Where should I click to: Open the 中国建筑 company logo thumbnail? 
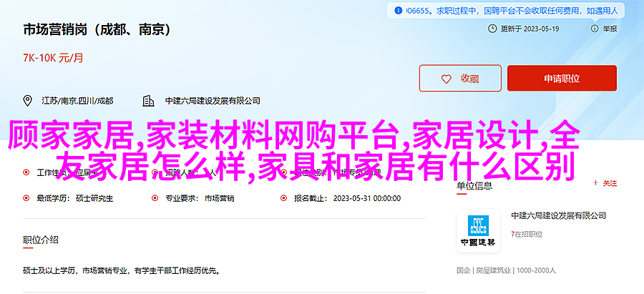479,231
